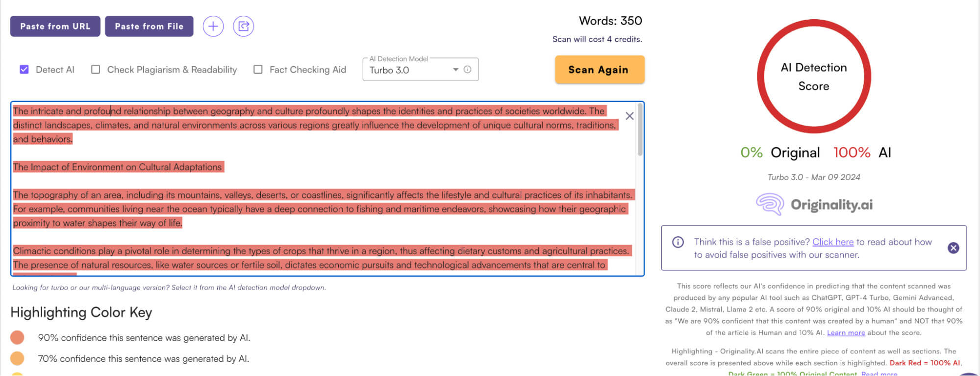Viewport: 980px width, 376px height.
Task: Open the Learn more link about score
Action: (846, 333)
